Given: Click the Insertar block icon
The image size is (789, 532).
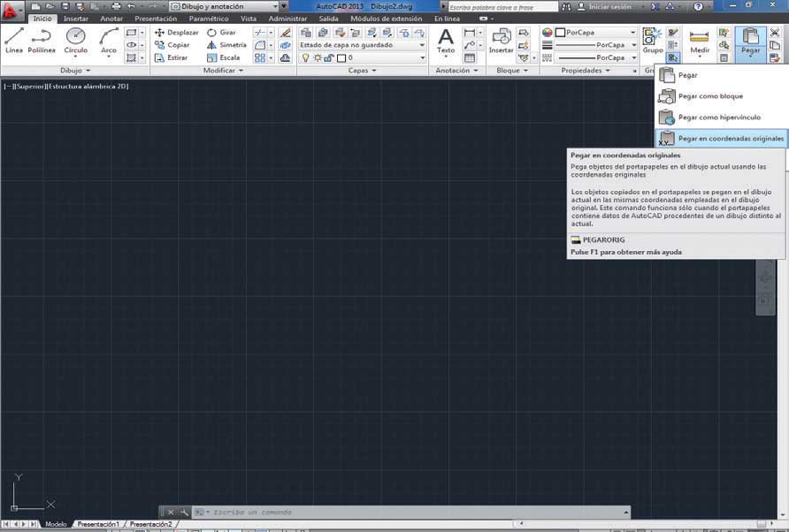Looking at the screenshot, I should [502, 42].
